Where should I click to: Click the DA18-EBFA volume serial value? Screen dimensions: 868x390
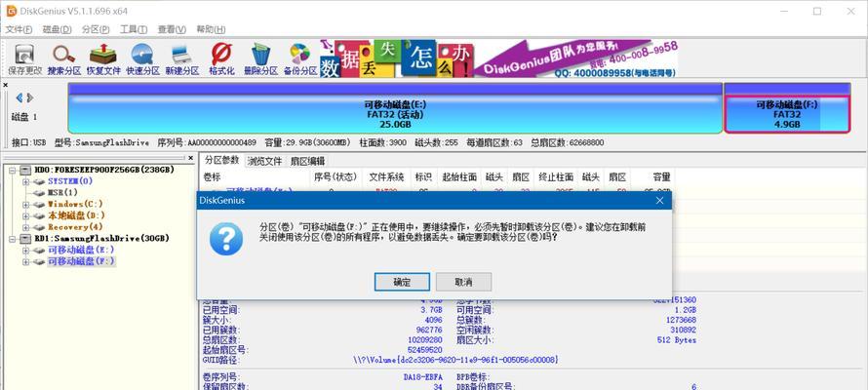[x=422, y=376]
